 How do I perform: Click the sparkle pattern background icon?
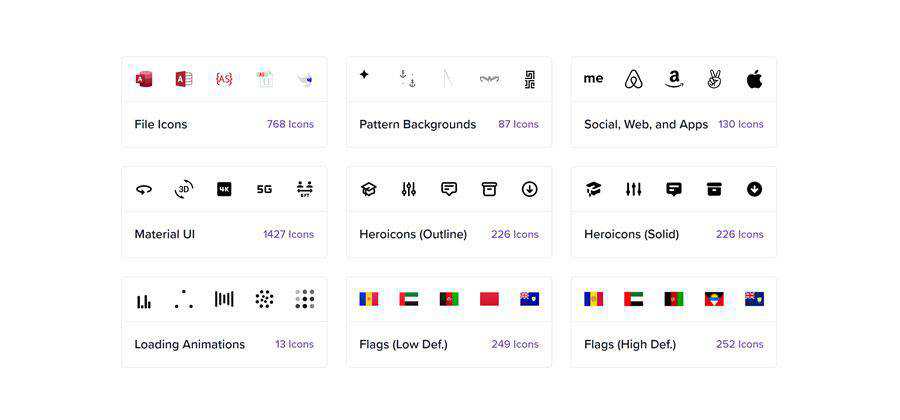click(364, 74)
